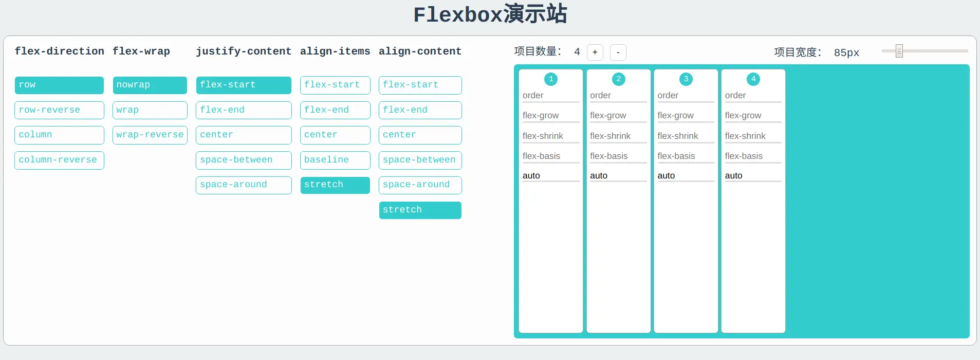Focus the order field of item 2
This screenshot has height=360, width=980.
[x=618, y=96]
